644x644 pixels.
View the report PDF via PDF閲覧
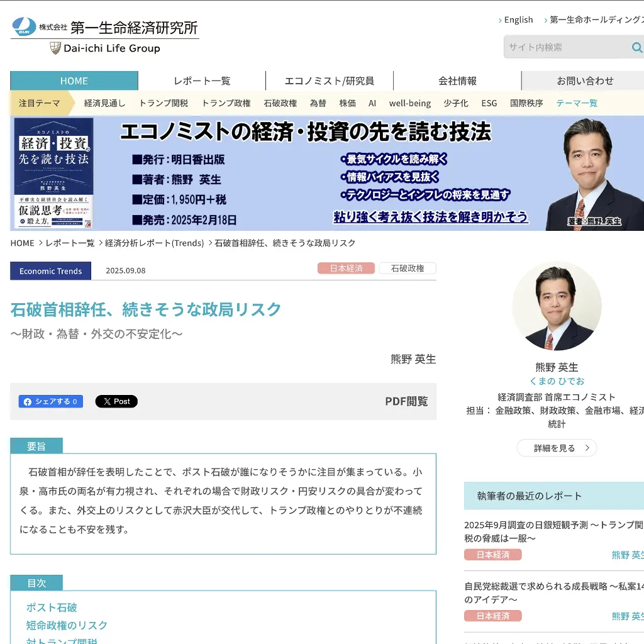pyautogui.click(x=406, y=401)
